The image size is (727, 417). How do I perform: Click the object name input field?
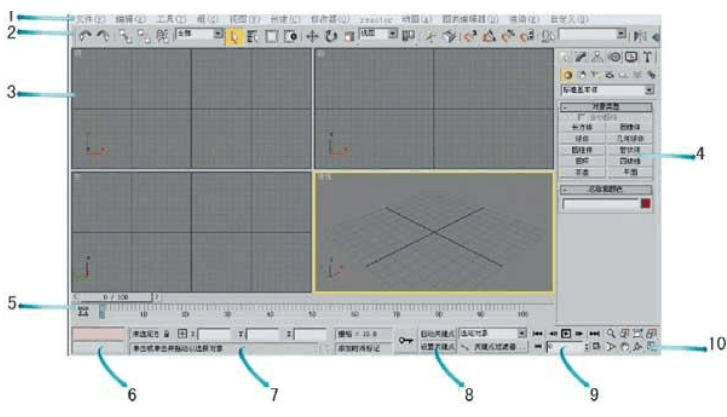tap(600, 204)
